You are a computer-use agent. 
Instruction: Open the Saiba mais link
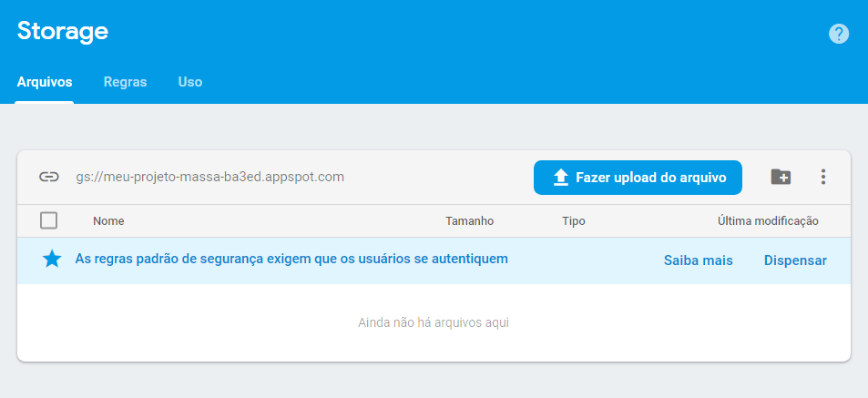[x=698, y=260]
